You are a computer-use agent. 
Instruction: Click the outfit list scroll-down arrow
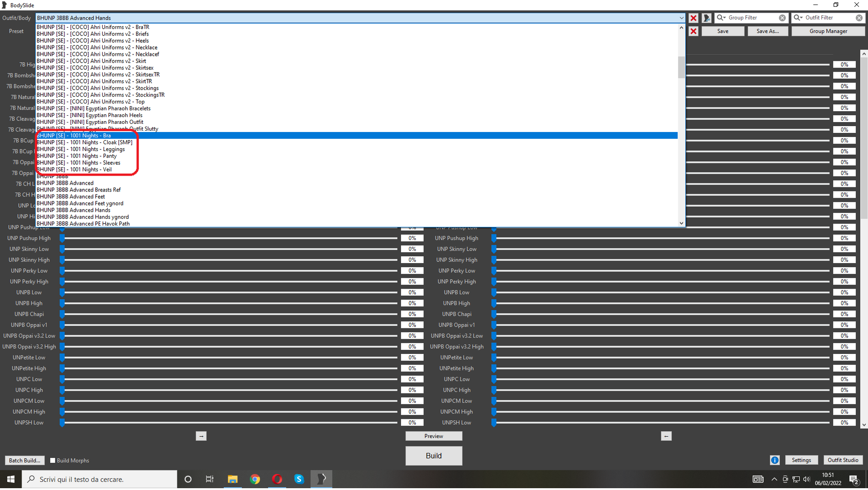[x=681, y=223]
